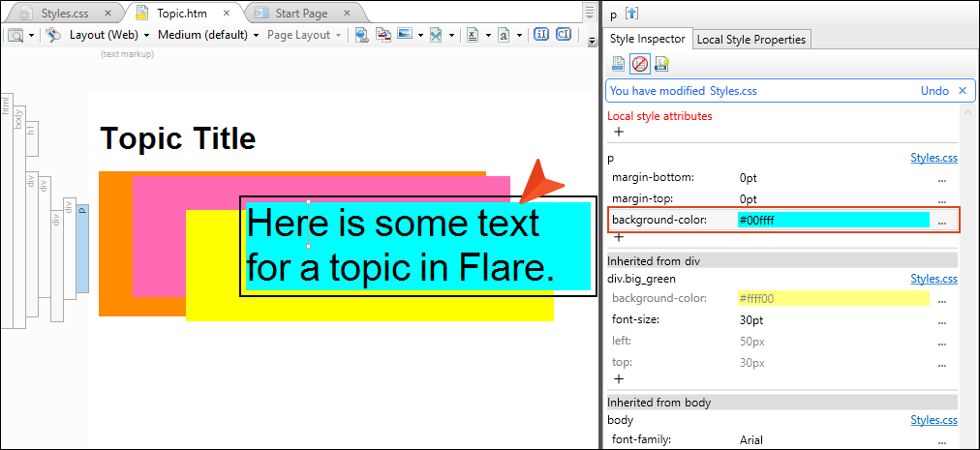Select the html structure bar
The height and width of the screenshot is (450, 980).
[6, 211]
